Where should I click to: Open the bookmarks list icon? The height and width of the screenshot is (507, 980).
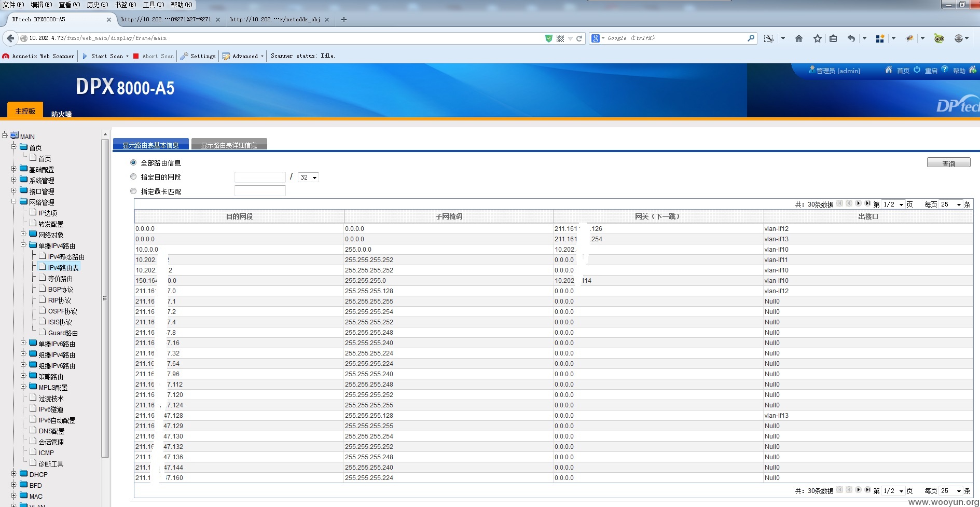pos(833,38)
